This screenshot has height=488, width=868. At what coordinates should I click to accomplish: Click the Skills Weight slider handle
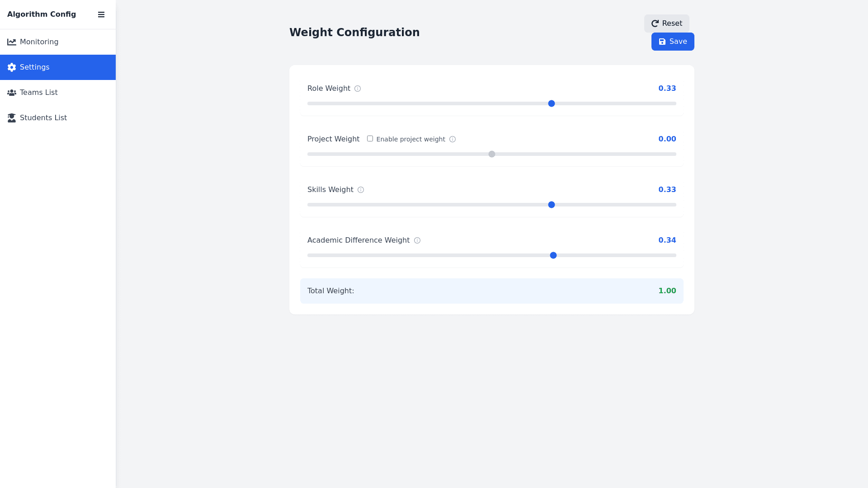click(x=552, y=205)
